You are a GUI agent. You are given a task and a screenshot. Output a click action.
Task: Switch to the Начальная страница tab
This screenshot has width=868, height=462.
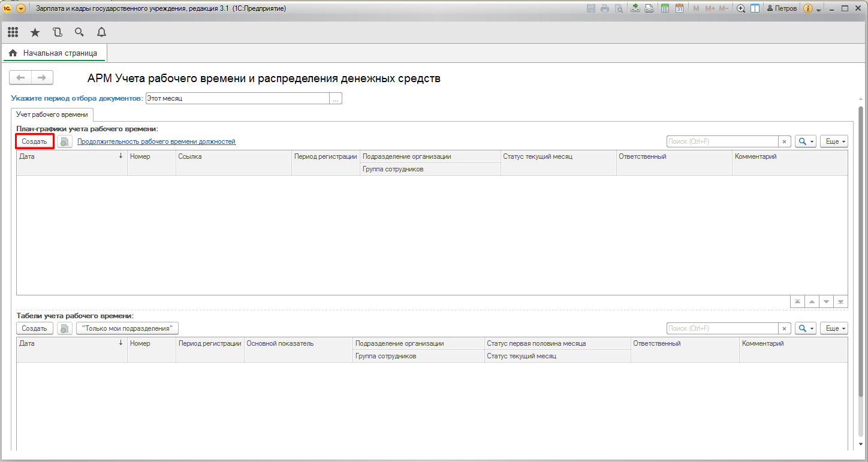point(55,53)
